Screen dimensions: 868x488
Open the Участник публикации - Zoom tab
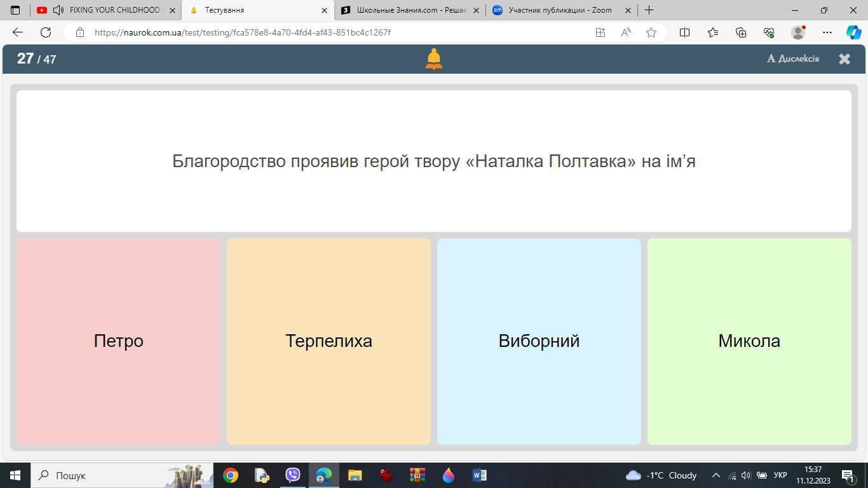click(x=560, y=10)
